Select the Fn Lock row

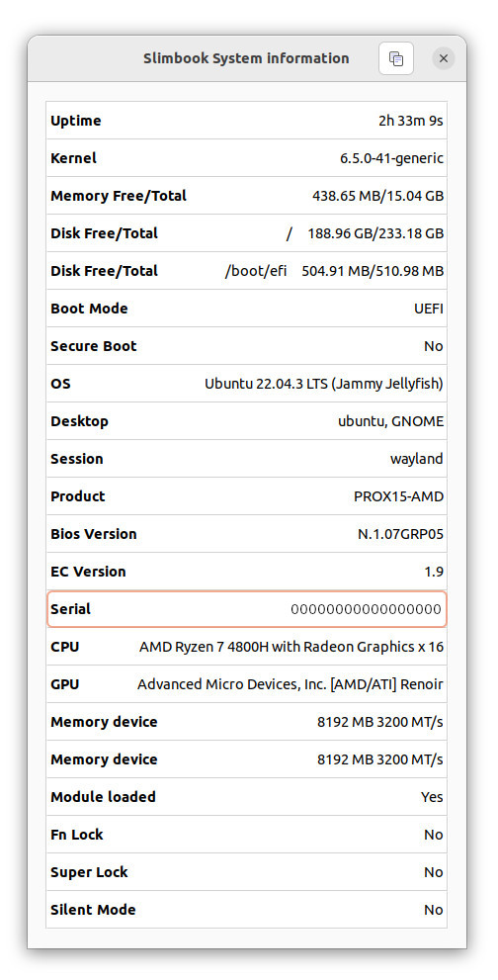click(247, 835)
